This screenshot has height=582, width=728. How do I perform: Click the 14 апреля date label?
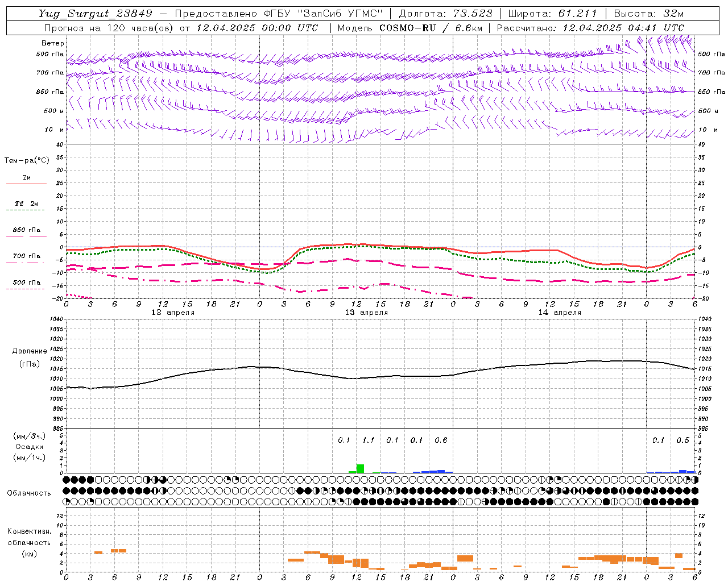(560, 313)
